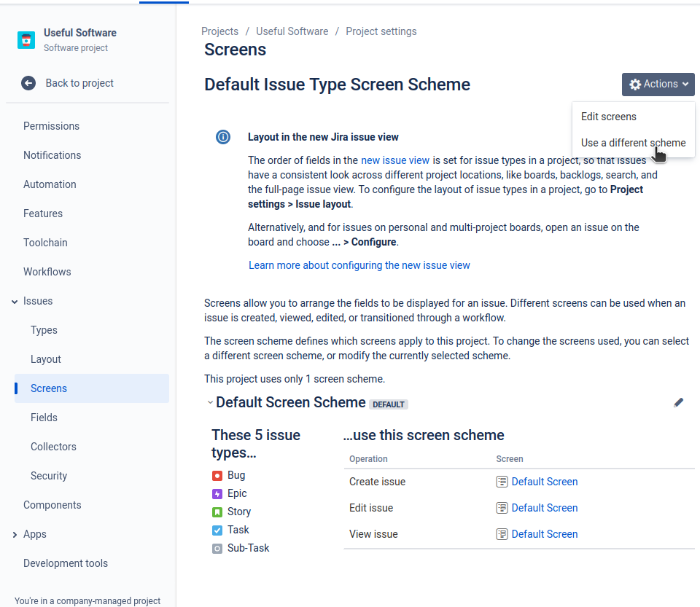Click the Useful Software project avatar
Viewport: 700px width, 607px height.
[x=26, y=40]
